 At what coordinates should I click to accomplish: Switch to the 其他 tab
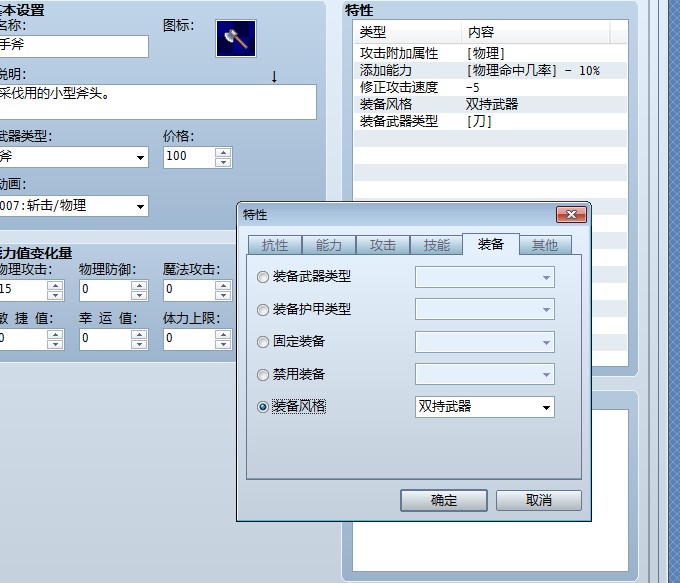pyautogui.click(x=545, y=246)
